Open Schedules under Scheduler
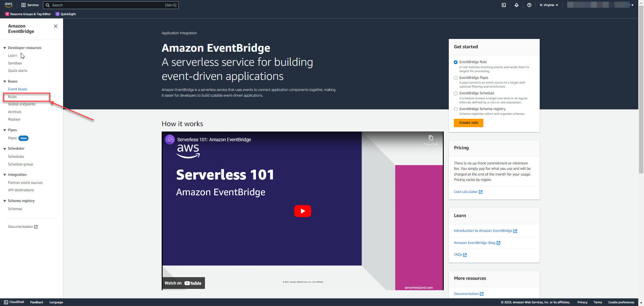This screenshot has height=306, width=644. tap(16, 156)
